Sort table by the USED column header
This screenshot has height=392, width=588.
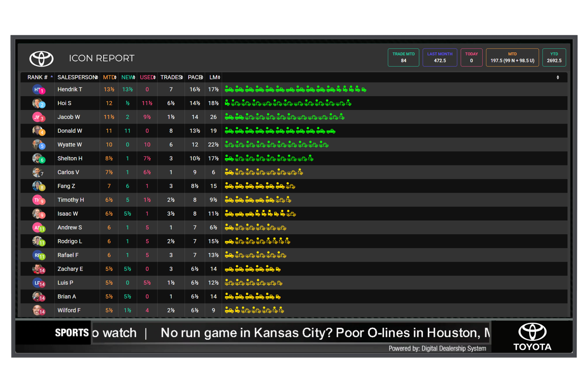point(147,78)
